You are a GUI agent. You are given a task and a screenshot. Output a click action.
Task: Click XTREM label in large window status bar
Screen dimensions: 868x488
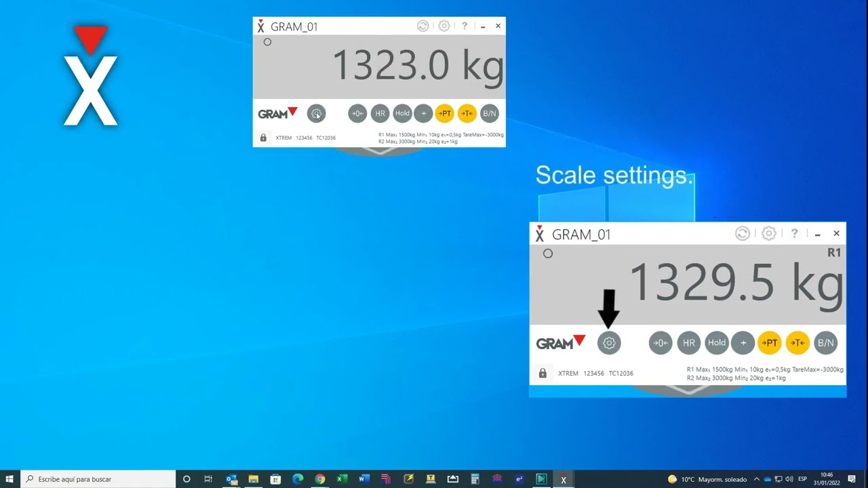pos(568,373)
